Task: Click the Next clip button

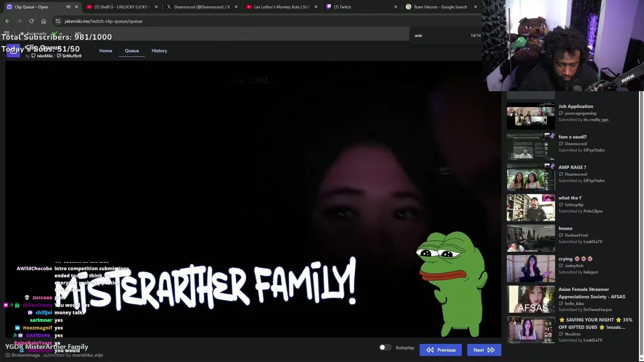Action: [x=484, y=350]
